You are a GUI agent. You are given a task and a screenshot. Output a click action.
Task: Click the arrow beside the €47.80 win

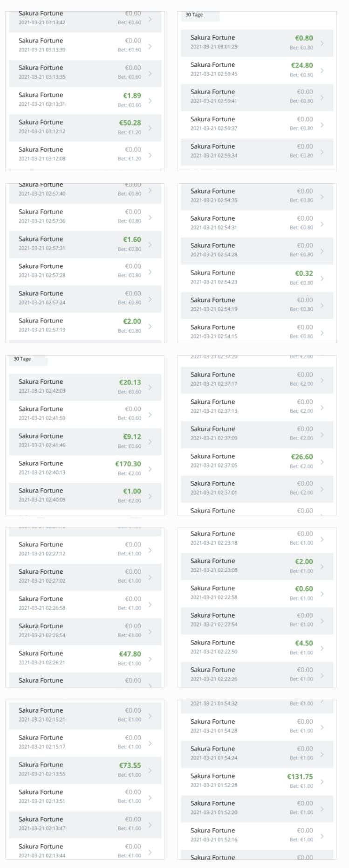click(150, 659)
